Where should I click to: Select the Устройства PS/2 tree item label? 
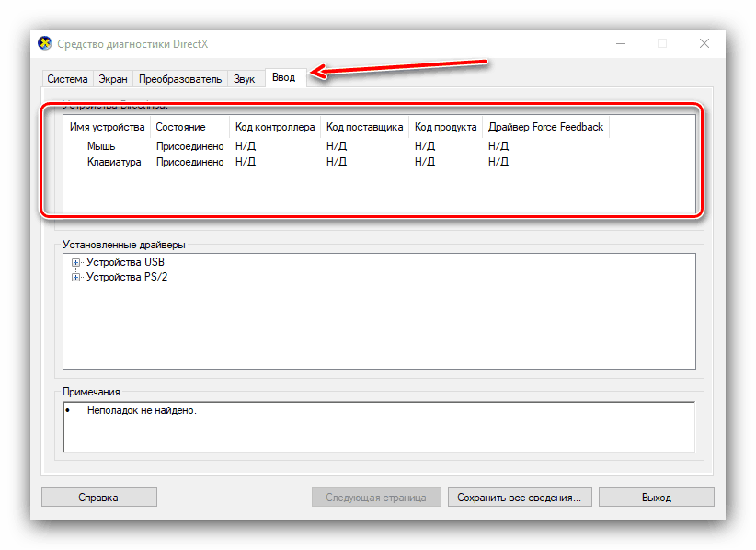pyautogui.click(x=127, y=277)
